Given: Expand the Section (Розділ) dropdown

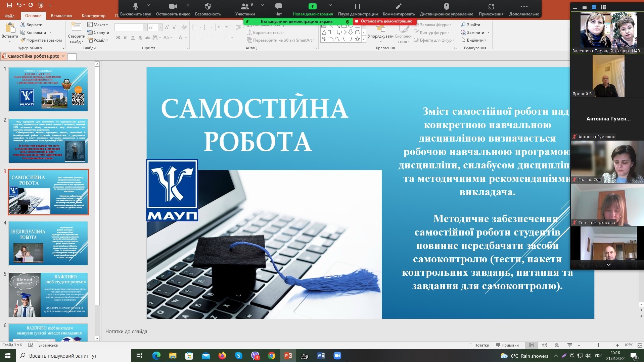Looking at the screenshot, I should click(x=98, y=40).
